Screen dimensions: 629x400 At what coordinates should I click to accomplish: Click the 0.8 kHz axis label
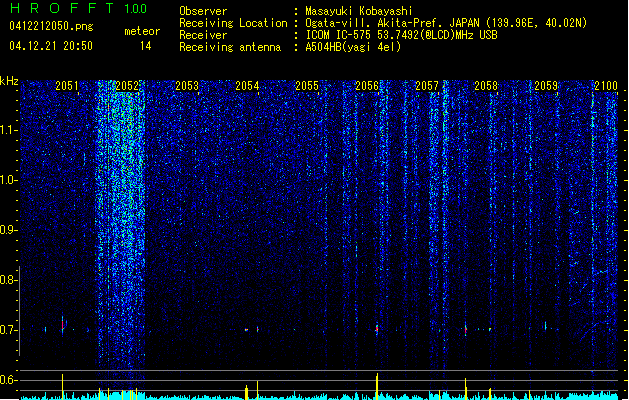(8, 280)
